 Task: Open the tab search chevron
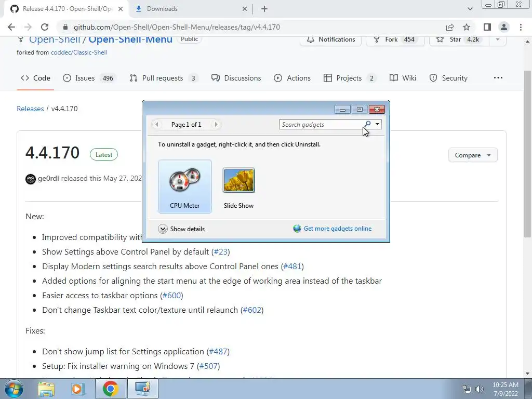(x=470, y=9)
